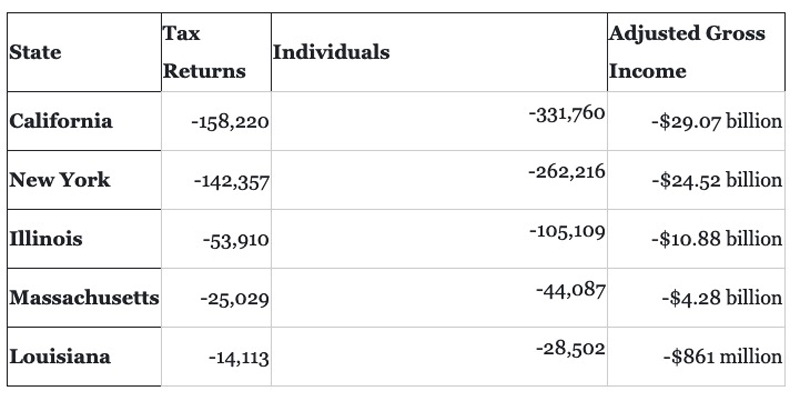
Task: Click Massachusetts tax returns value -25,029
Action: [x=235, y=299]
